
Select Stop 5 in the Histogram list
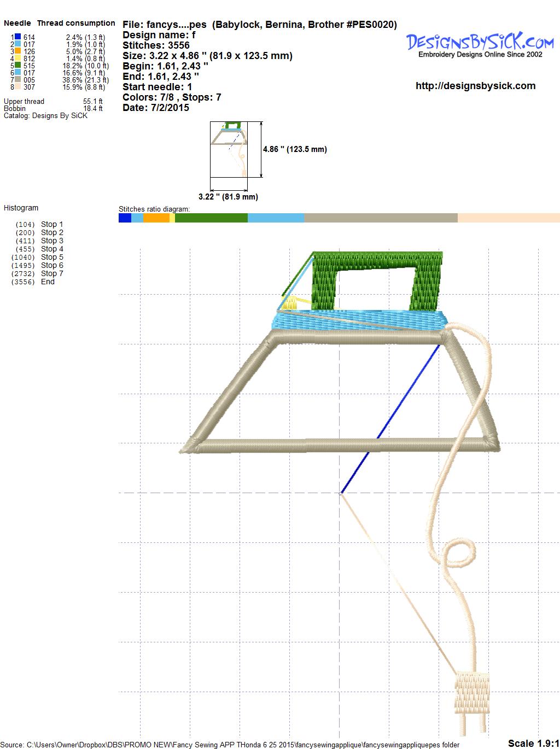(52, 257)
